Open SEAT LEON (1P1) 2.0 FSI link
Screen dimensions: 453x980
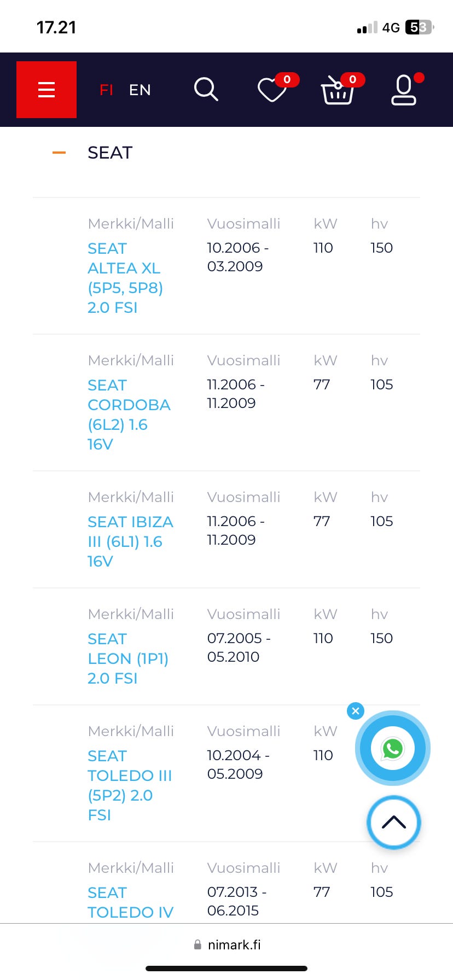(127, 658)
